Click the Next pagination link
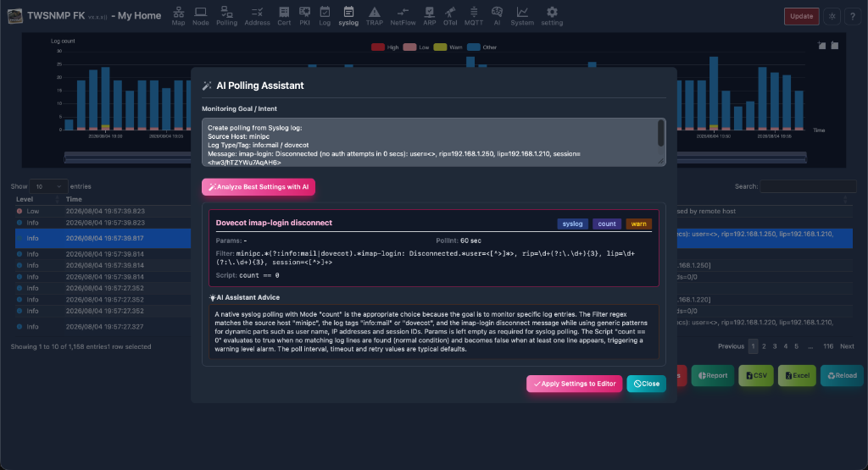The height and width of the screenshot is (470, 868). (847, 346)
